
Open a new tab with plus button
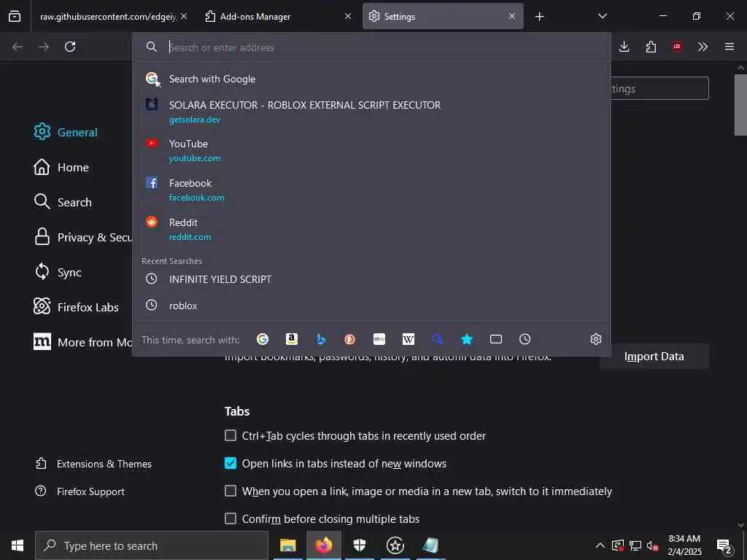tap(539, 17)
